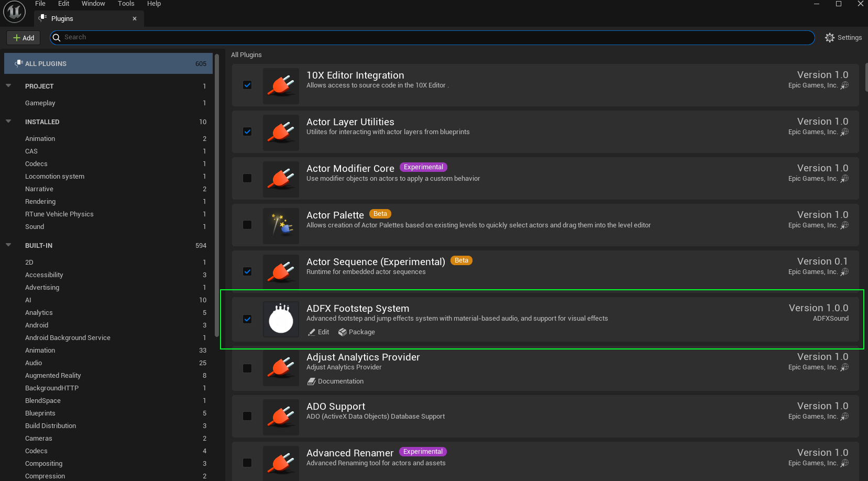This screenshot has height=481, width=868.
Task: Edit the ADFX Footstep System plugin
Action: [318, 332]
